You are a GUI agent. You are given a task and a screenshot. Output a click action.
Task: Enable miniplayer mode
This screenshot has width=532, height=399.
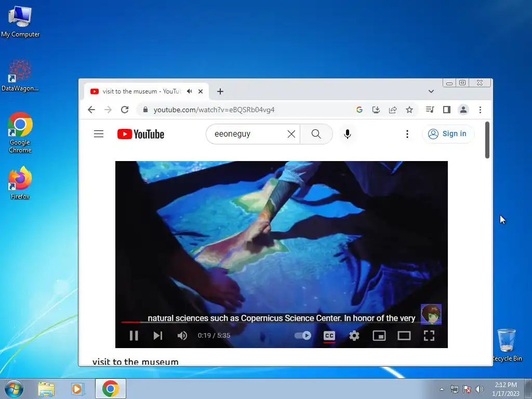point(379,336)
